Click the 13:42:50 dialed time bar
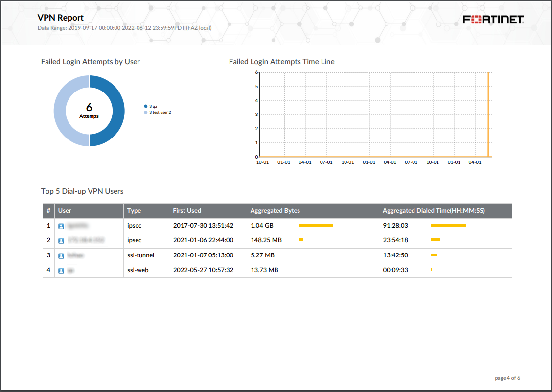The width and height of the screenshot is (552, 392). [x=434, y=255]
